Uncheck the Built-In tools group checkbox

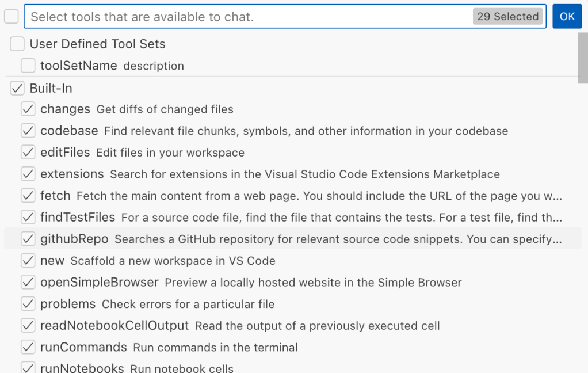pyautogui.click(x=17, y=88)
